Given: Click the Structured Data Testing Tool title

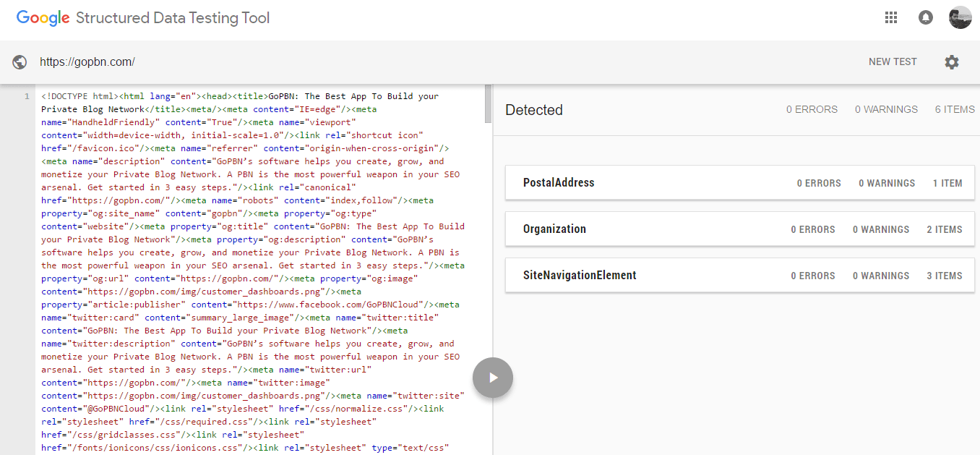Looking at the screenshot, I should pos(173,18).
